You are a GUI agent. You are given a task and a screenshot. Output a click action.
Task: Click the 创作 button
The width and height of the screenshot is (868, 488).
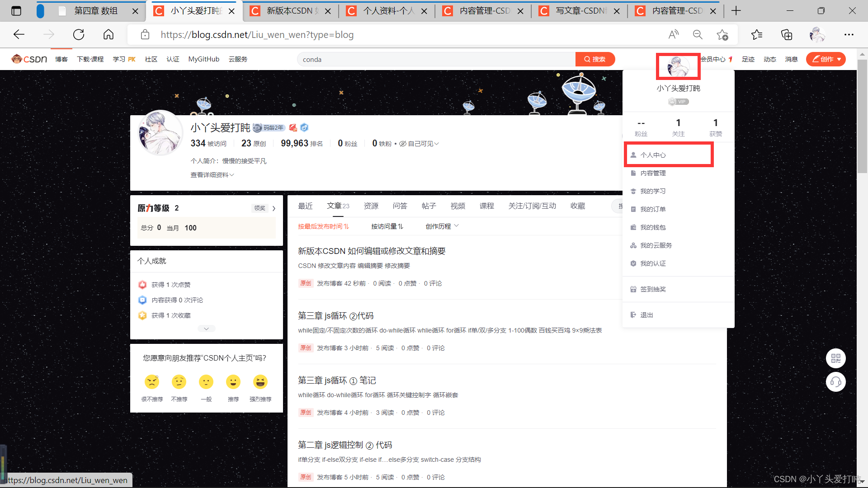pos(826,59)
